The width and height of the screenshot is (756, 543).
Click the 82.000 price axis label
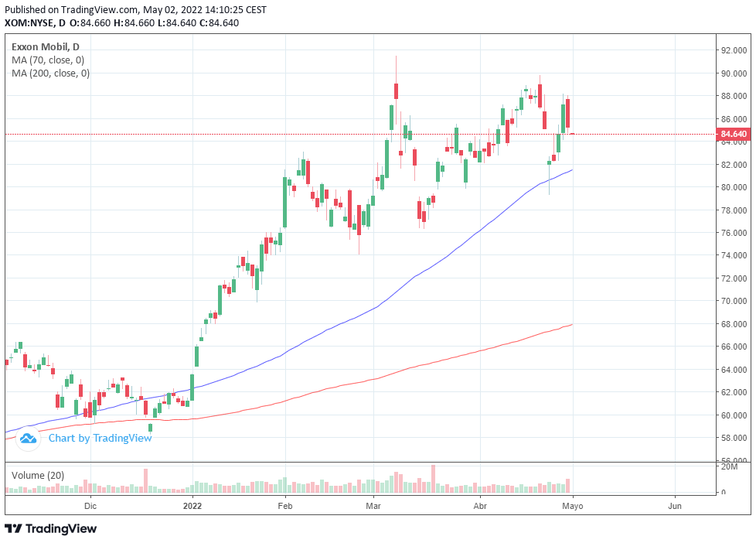(x=734, y=165)
